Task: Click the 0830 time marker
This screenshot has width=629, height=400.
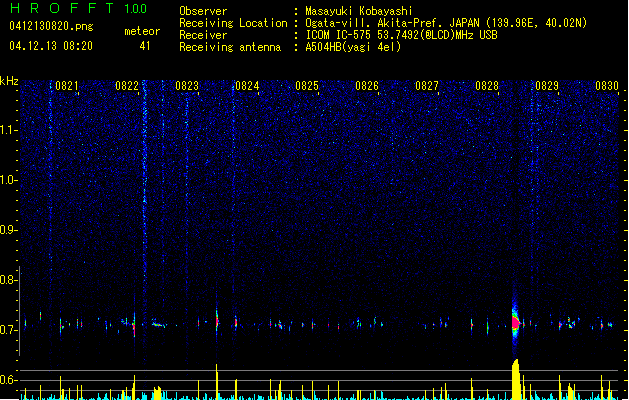Action: coord(607,86)
